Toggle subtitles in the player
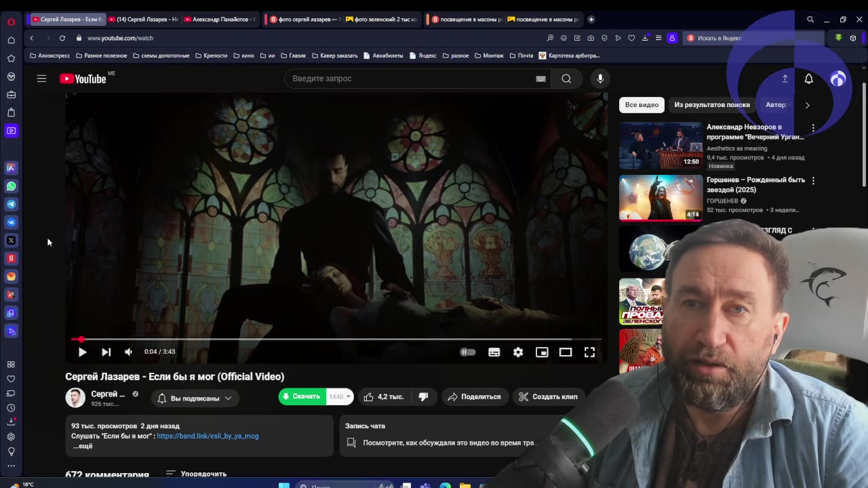This screenshot has height=488, width=868. click(494, 352)
